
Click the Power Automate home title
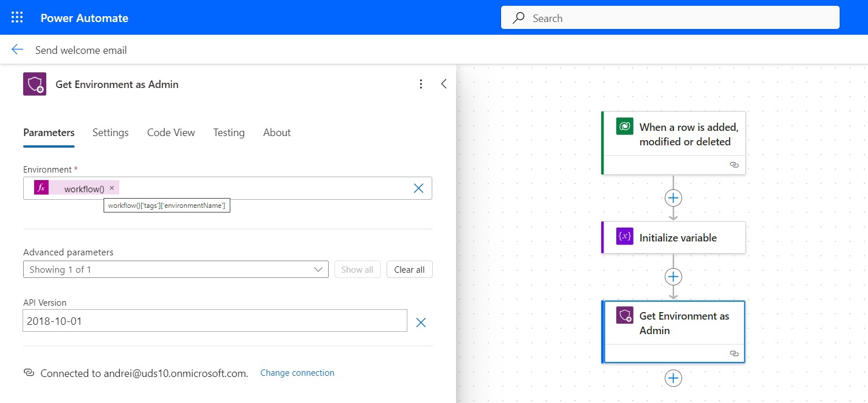pos(84,18)
